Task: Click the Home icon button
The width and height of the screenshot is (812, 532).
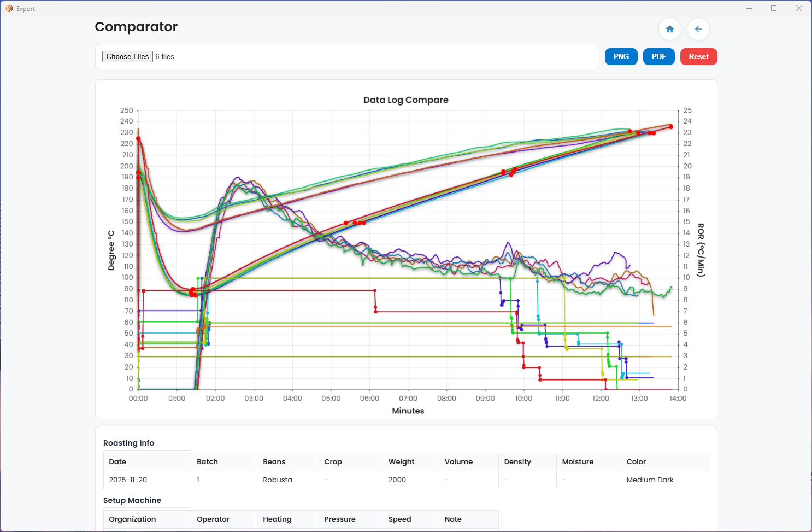Action: [669, 29]
